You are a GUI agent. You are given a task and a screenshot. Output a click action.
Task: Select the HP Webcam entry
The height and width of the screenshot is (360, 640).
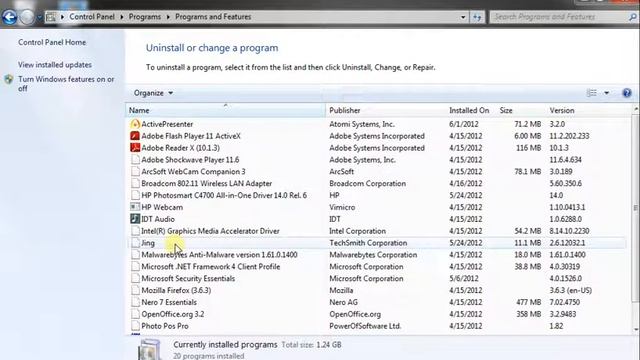[162, 207]
